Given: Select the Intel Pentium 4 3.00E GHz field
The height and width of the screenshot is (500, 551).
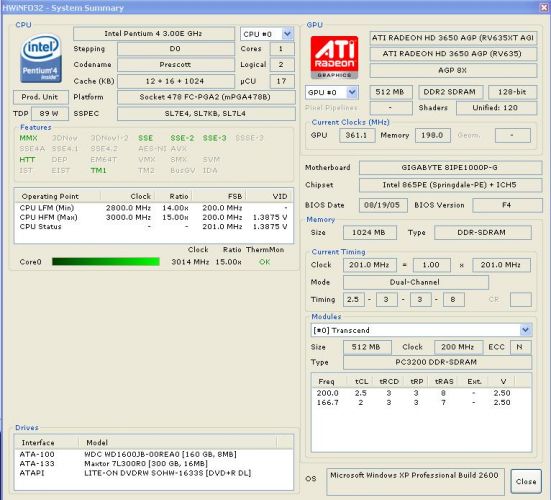Looking at the screenshot, I should pos(154,34).
